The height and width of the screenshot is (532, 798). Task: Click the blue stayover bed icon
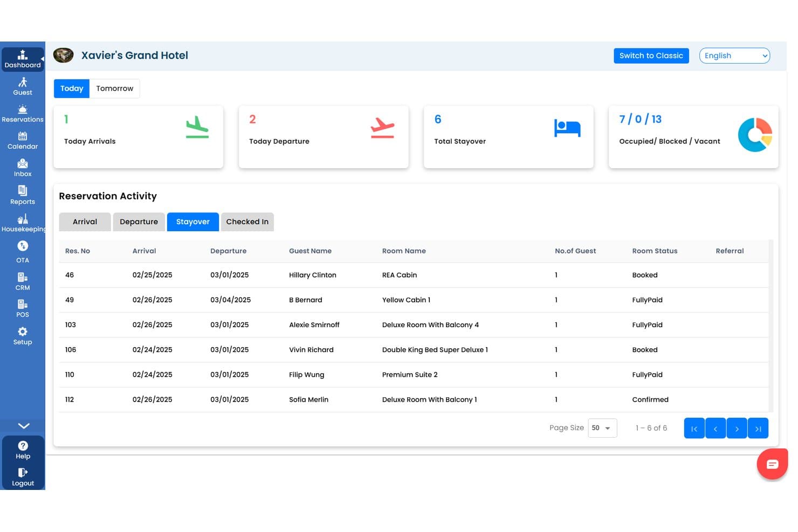(567, 128)
